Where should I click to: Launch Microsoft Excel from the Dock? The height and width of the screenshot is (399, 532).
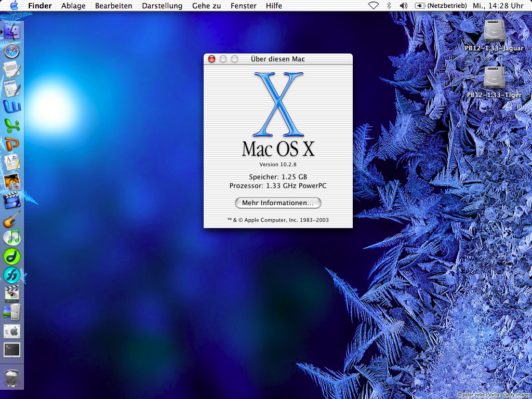tap(12, 125)
